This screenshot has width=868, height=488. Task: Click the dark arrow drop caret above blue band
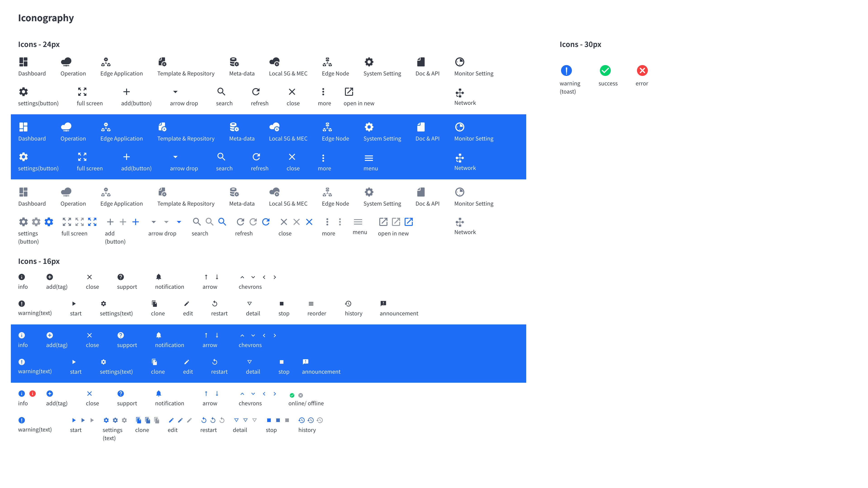click(x=175, y=91)
